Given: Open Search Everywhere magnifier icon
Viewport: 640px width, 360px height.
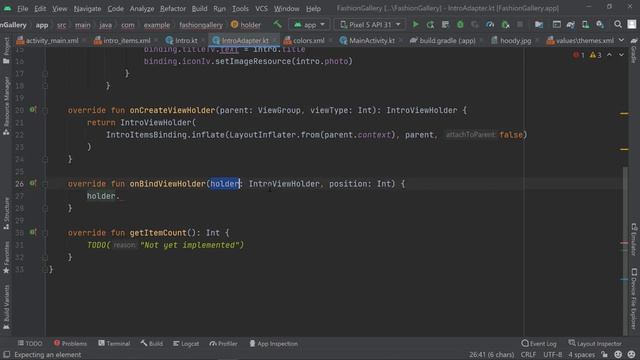Looking at the screenshot, I should (x=618, y=24).
